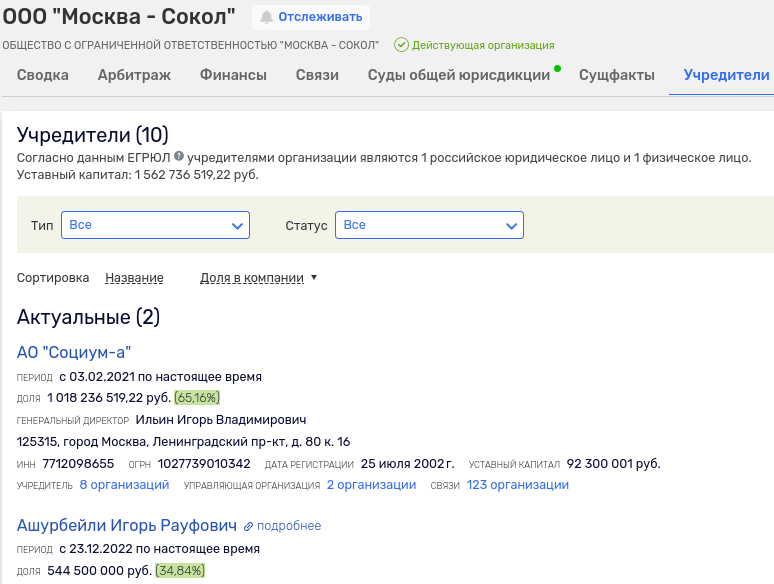The image size is (774, 584).
Task: Open the Связи tab
Action: coord(317,75)
